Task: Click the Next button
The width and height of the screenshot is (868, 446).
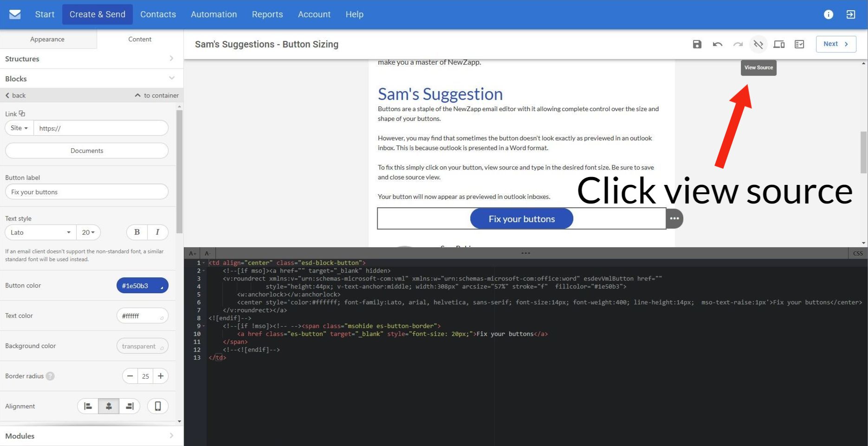Action: point(836,44)
